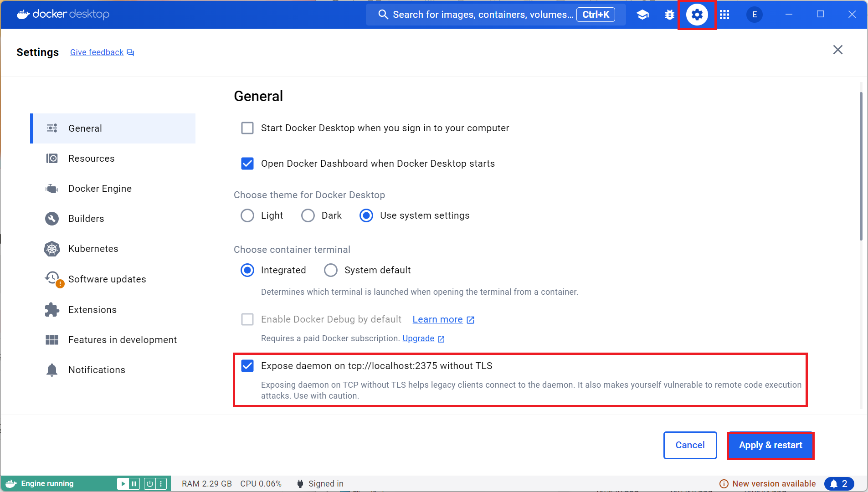Switch to Kubernetes settings section
Viewport: 868px width, 492px height.
pyautogui.click(x=93, y=249)
